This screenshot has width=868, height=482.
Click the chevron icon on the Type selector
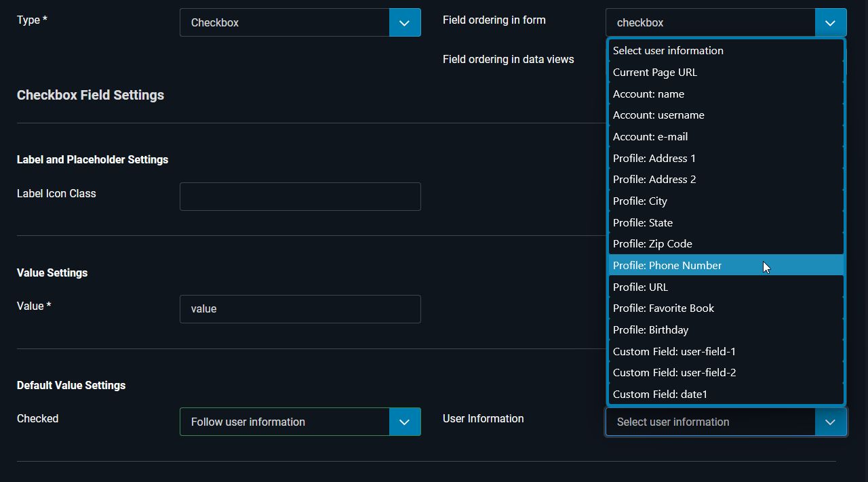[405, 22]
